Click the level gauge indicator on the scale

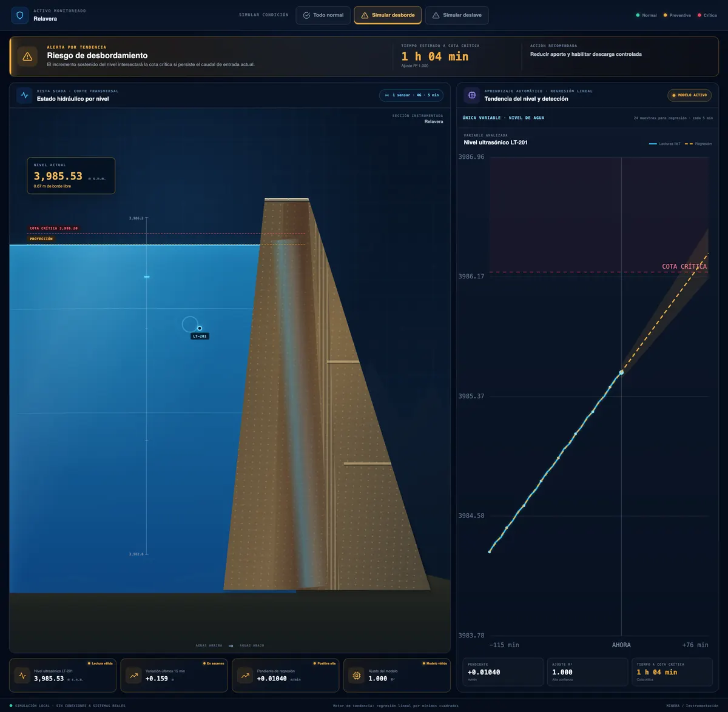[x=146, y=277]
